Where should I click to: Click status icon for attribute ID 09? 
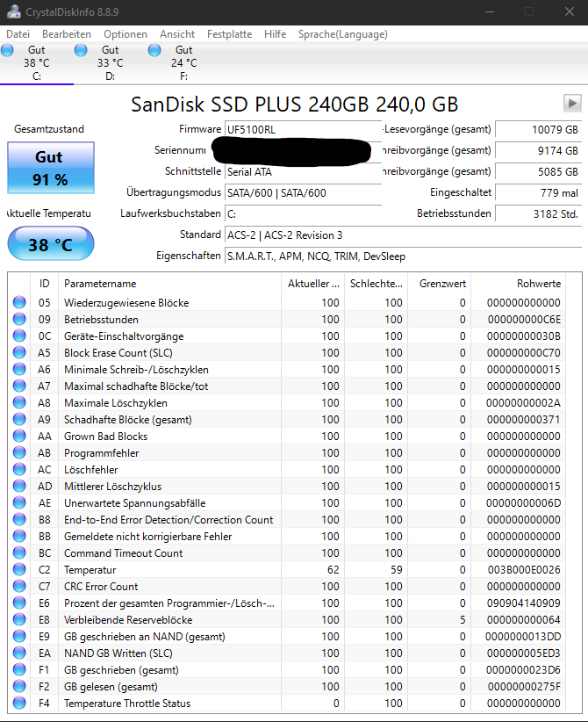coord(19,319)
